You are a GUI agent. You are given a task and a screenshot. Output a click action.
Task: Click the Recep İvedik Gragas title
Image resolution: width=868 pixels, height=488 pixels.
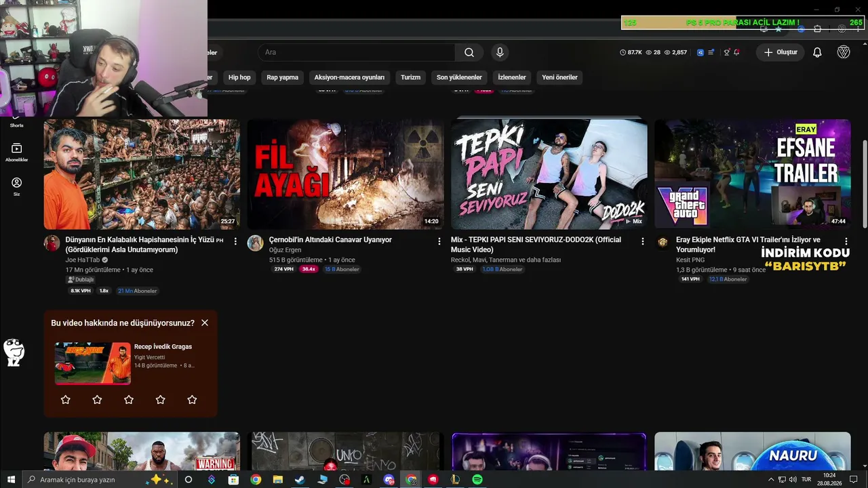(163, 346)
